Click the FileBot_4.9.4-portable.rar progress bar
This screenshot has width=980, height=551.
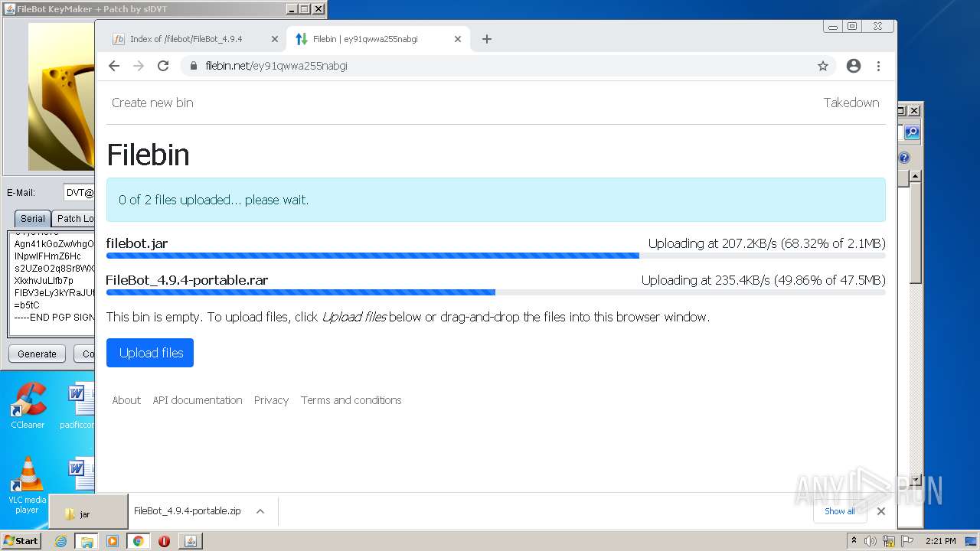(x=496, y=292)
